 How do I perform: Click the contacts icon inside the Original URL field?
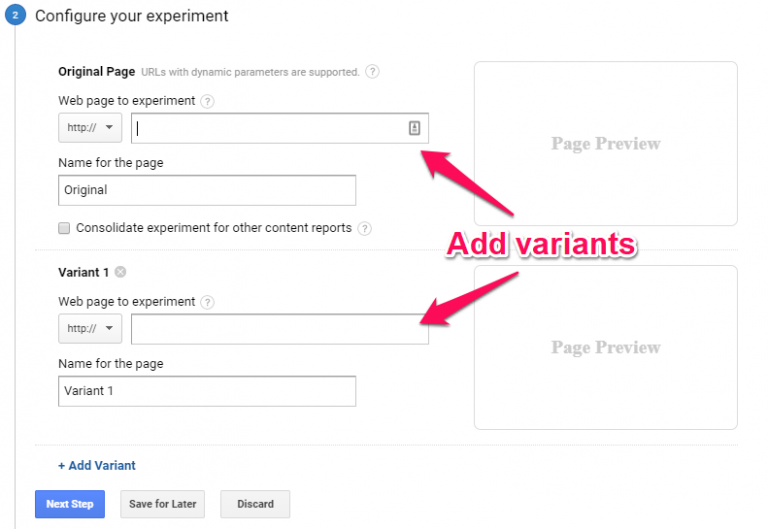pos(414,128)
